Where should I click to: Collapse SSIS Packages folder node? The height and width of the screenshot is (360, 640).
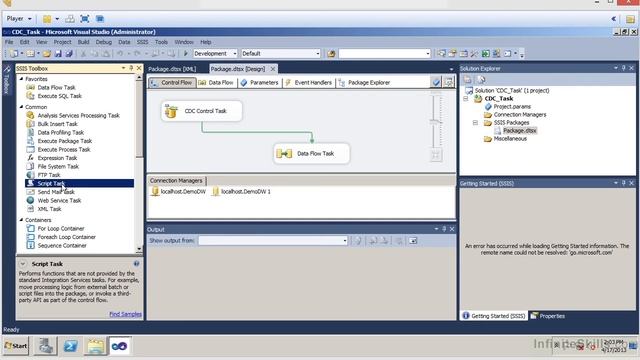pos(475,123)
